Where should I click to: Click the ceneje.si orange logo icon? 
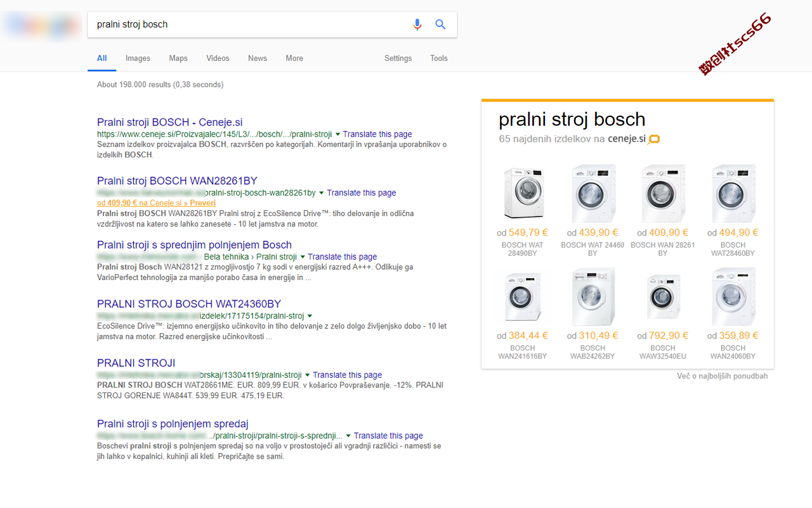pos(654,139)
